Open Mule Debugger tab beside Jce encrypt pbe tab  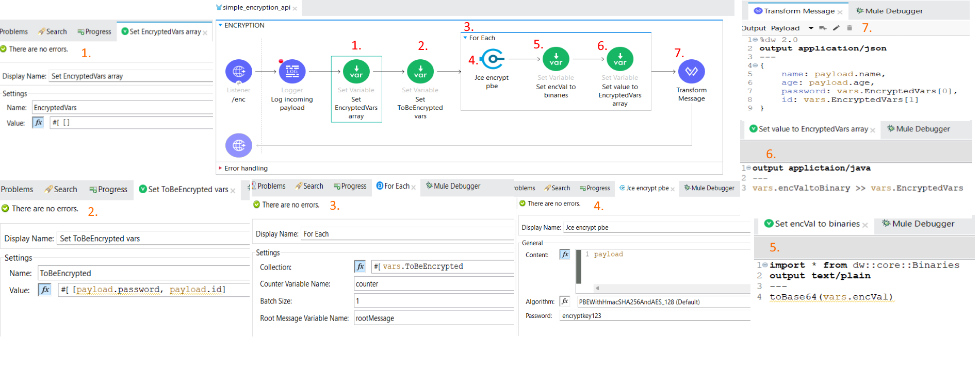tap(709, 188)
